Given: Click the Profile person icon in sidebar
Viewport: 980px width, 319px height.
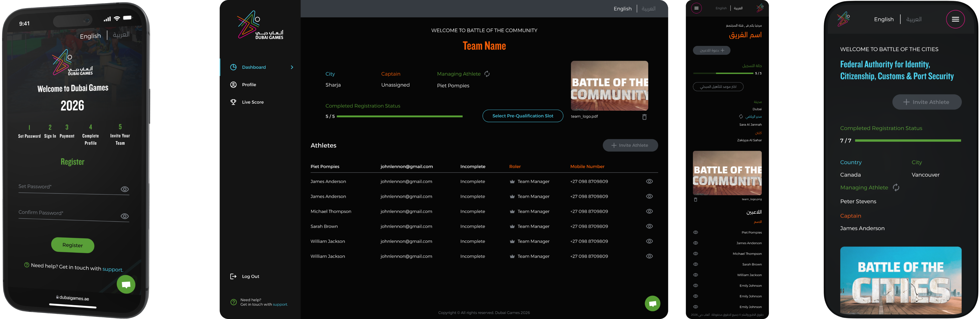Looking at the screenshot, I should pyautogui.click(x=233, y=85).
